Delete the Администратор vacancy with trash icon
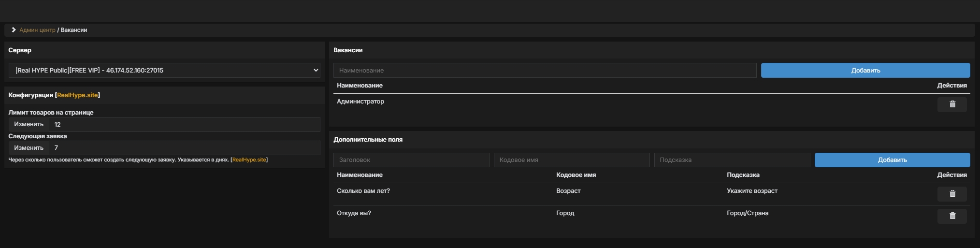The width and height of the screenshot is (980, 248). pos(951,104)
